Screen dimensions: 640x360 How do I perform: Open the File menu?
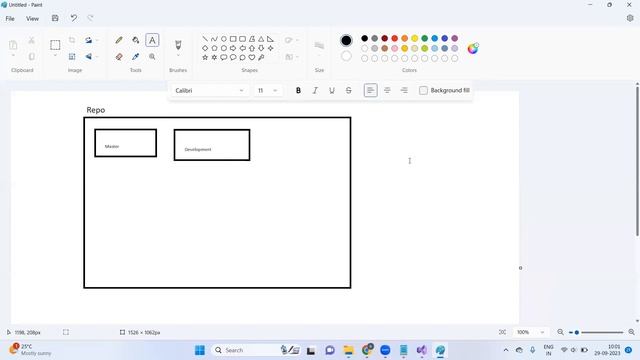[x=10, y=19]
